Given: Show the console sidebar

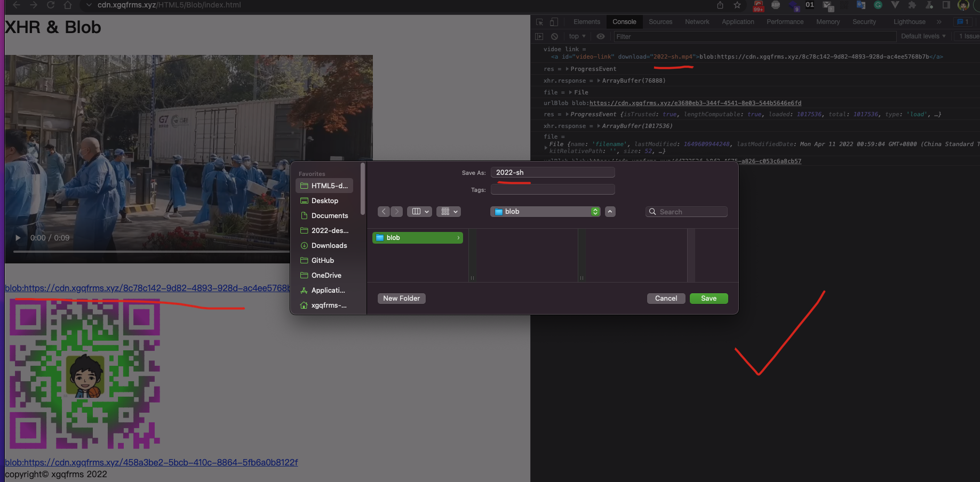Looking at the screenshot, I should point(539,36).
